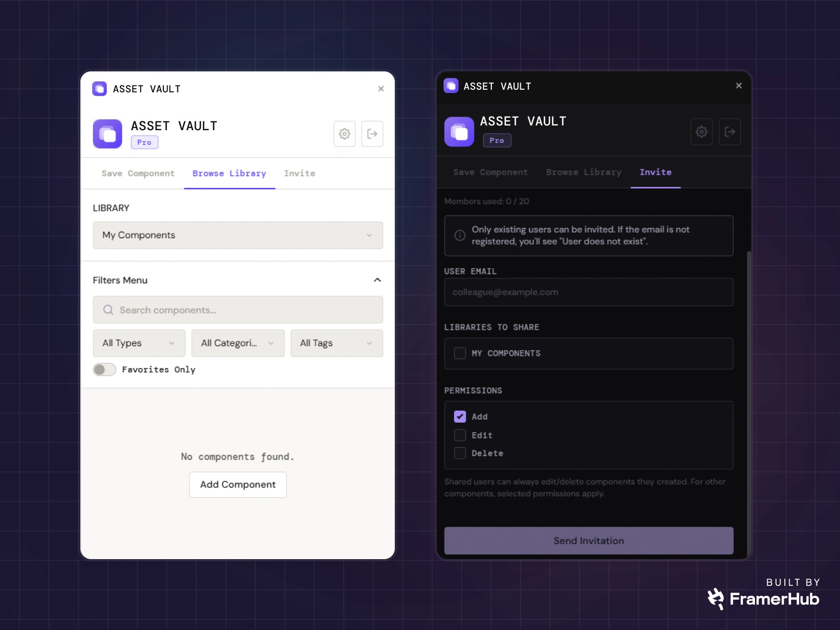Screen dimensions: 840x630
Task: Open the My Components library dropdown
Action: [x=237, y=235]
